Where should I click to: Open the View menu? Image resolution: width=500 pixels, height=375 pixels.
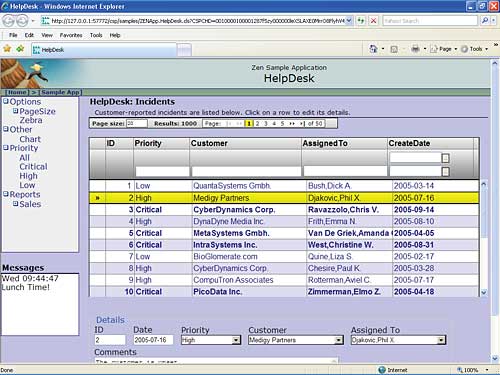tap(47, 35)
